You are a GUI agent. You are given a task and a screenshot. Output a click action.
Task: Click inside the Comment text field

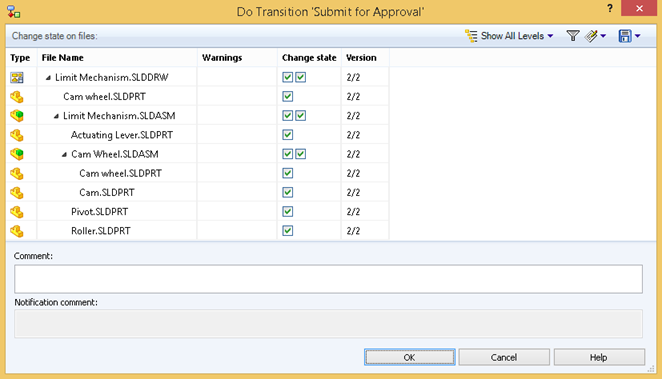click(328, 279)
